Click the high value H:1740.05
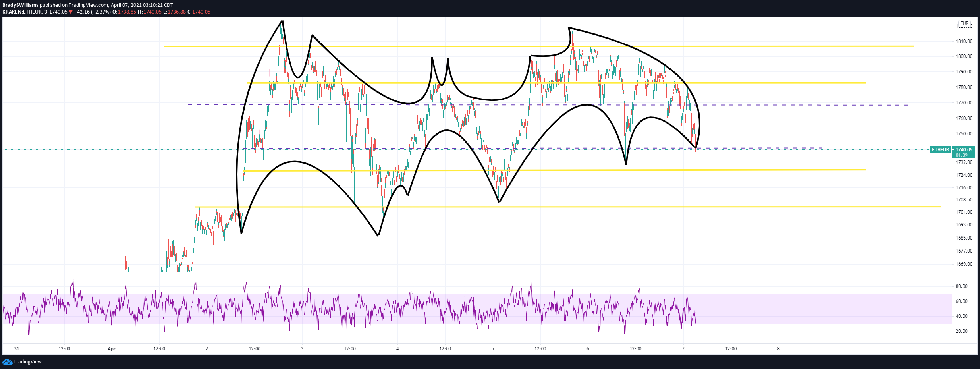 tap(150, 12)
